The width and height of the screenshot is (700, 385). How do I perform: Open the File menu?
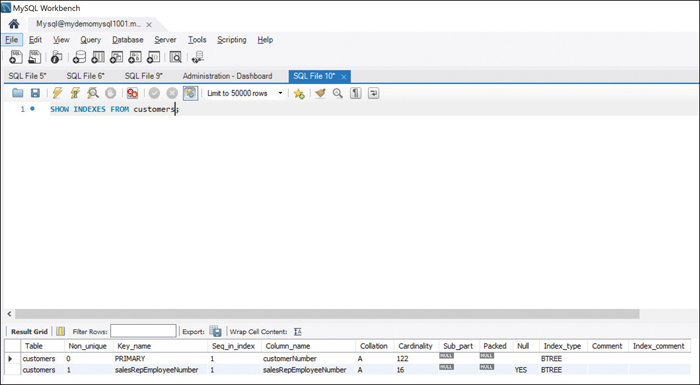(x=12, y=40)
